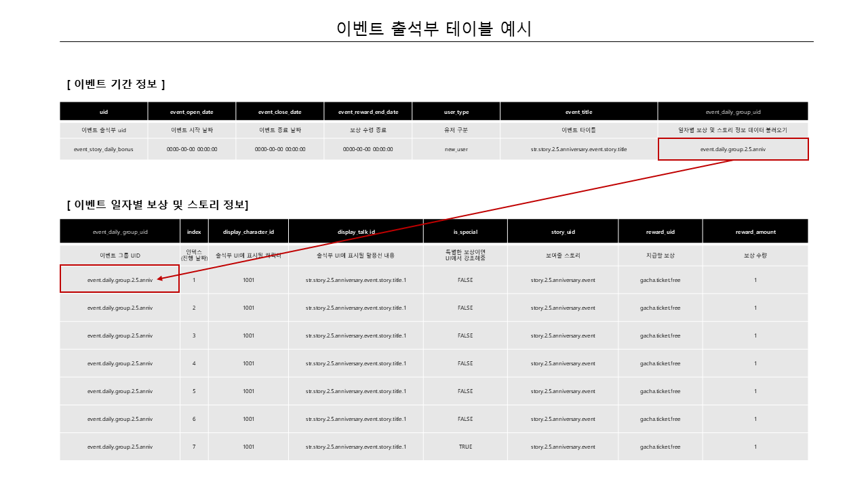Image resolution: width=868 pixels, height=488 pixels.
Task: Select the event_title column header
Action: click(578, 112)
